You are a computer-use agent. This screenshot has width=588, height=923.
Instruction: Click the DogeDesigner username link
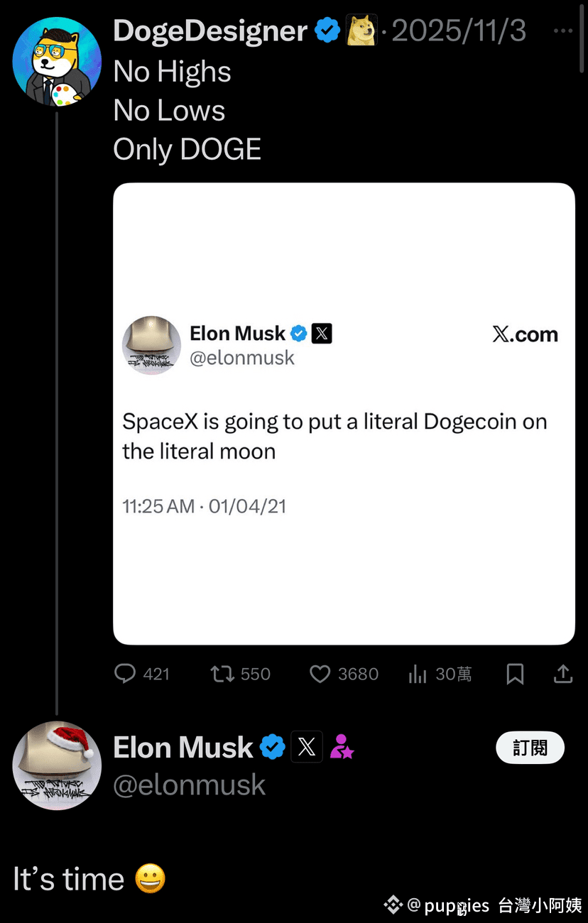point(210,31)
